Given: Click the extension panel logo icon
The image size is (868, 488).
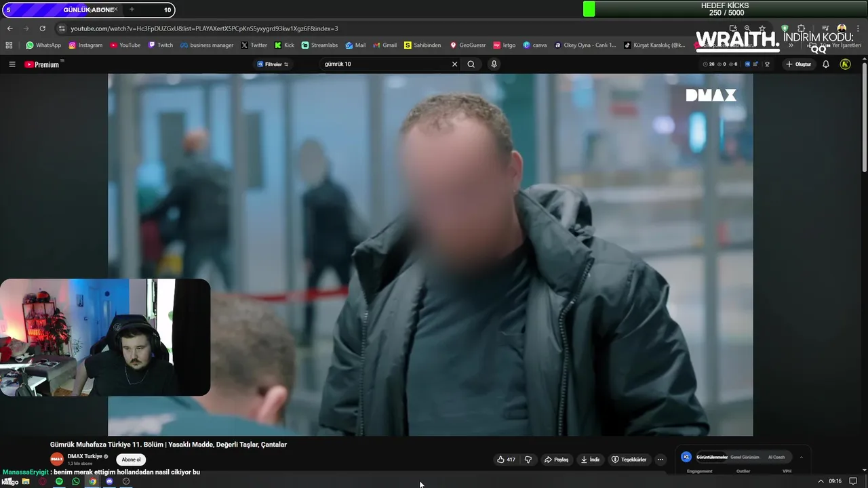Looking at the screenshot, I should (x=686, y=457).
